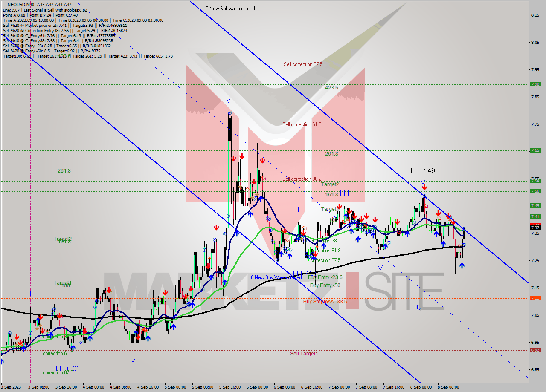
Task: Click the 7.75 price axis value
Action: click(x=535, y=124)
